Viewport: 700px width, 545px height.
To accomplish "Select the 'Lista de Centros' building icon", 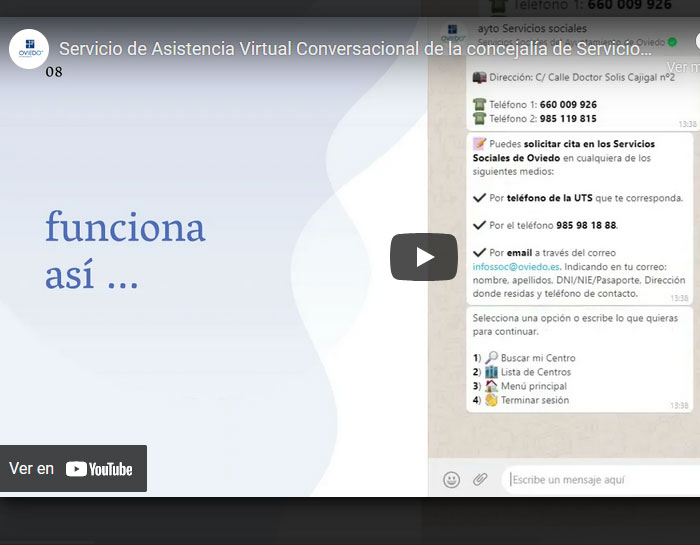I will pyautogui.click(x=491, y=372).
